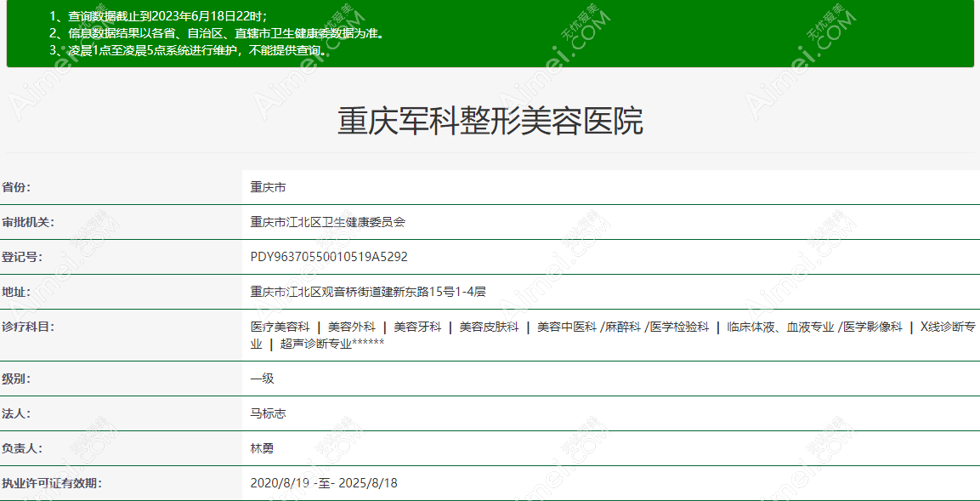The image size is (980, 501).
Task: Click the 诊疗科目 label
Action: click(28, 327)
